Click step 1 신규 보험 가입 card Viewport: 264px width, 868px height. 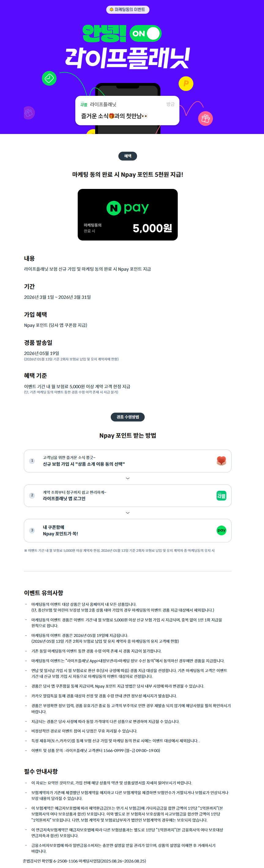[x=128, y=461]
